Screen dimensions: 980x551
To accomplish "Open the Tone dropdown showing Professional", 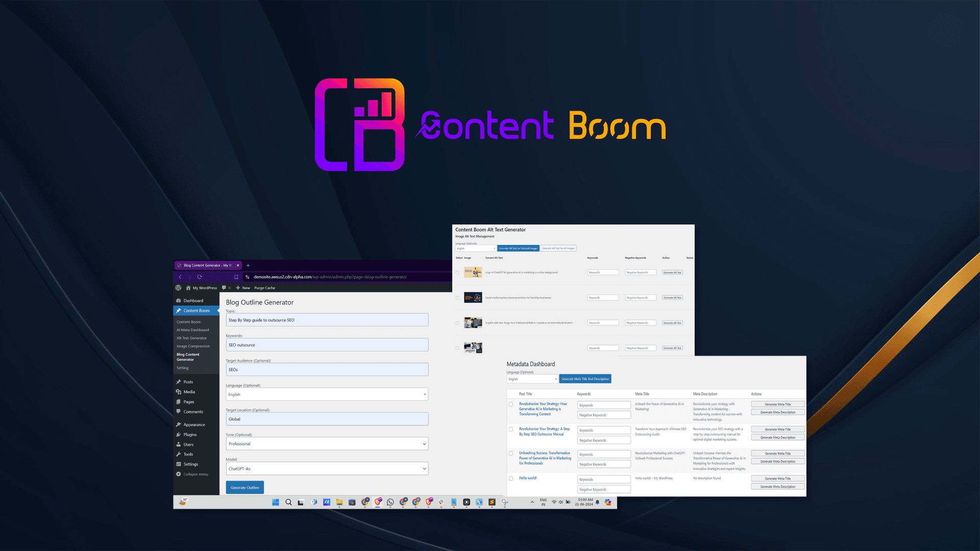I will coord(327,444).
